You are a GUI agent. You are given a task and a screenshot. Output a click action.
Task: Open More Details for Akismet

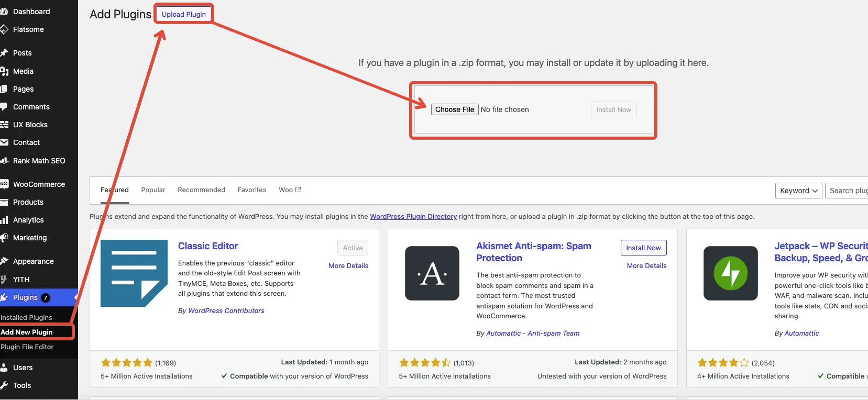click(646, 266)
